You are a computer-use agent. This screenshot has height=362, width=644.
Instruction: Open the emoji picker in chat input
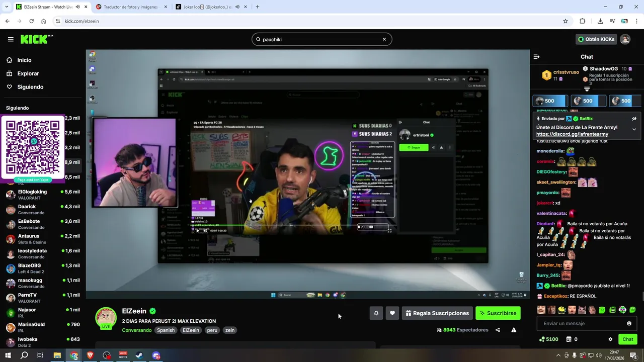click(x=629, y=323)
